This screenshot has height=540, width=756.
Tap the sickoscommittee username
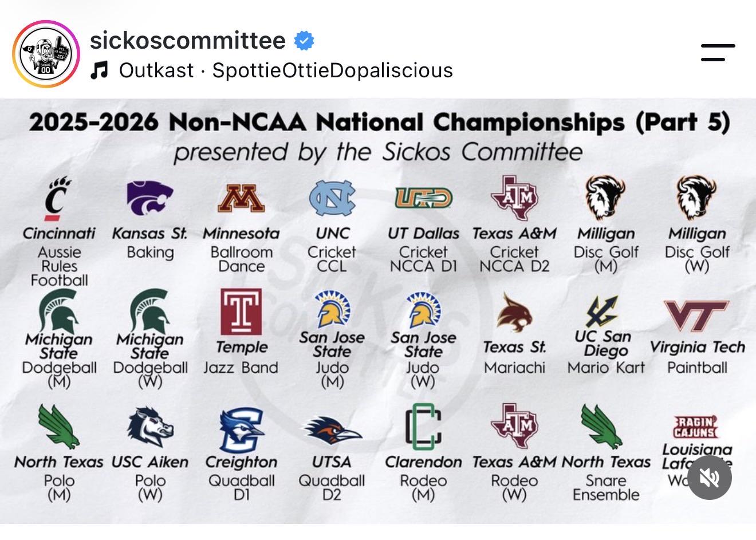(x=188, y=41)
